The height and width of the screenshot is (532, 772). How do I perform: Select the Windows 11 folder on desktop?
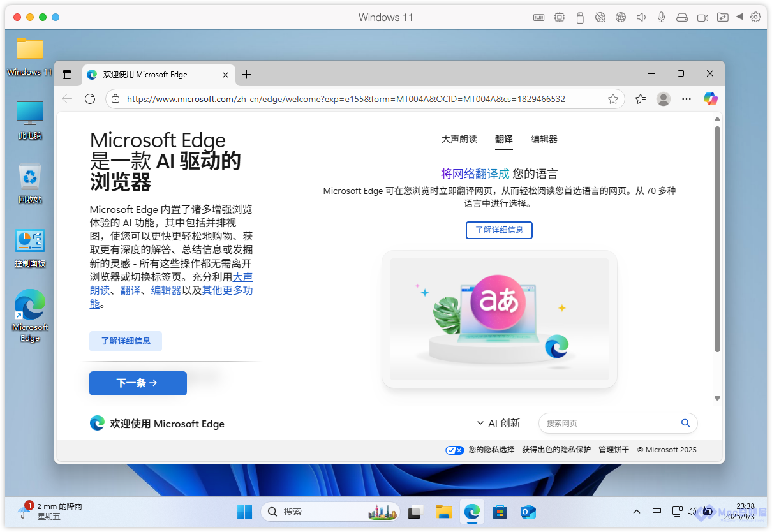click(x=29, y=56)
